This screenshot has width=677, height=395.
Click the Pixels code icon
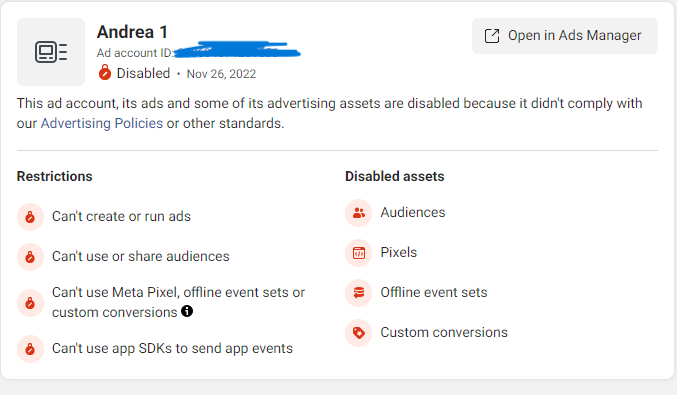pyautogui.click(x=358, y=253)
